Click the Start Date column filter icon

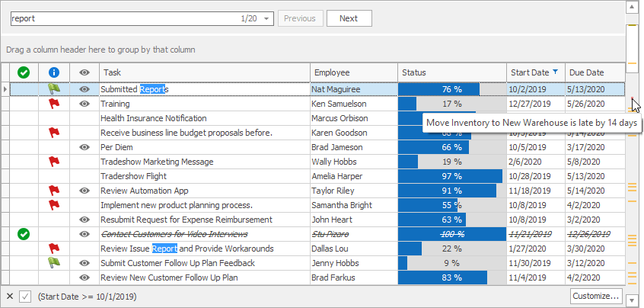tap(556, 72)
